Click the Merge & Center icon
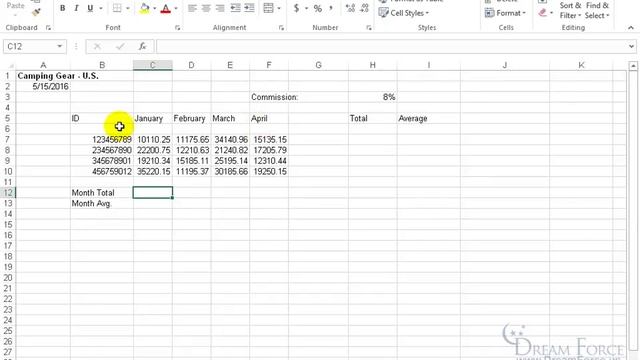 [x=268, y=8]
